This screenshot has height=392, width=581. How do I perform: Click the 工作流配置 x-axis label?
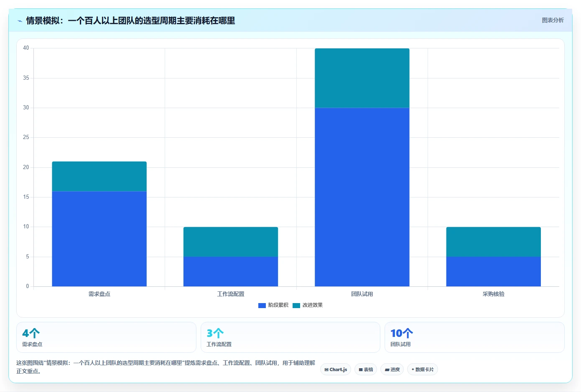(x=231, y=294)
